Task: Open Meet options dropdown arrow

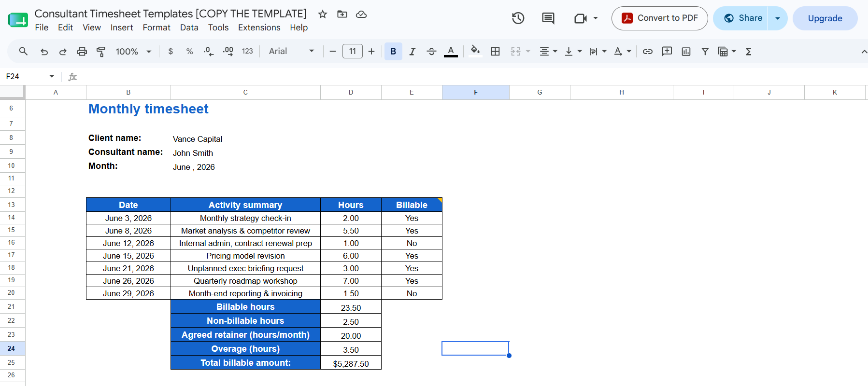Action: pos(596,18)
